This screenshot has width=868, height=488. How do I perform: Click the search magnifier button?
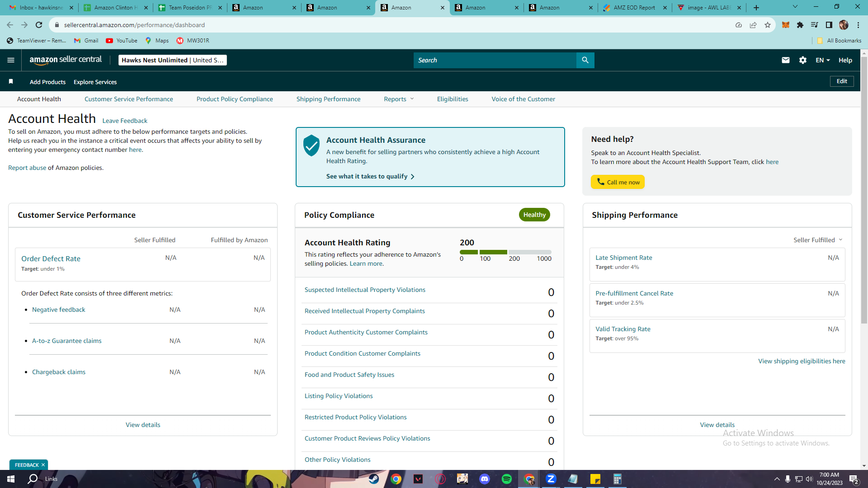pos(585,60)
